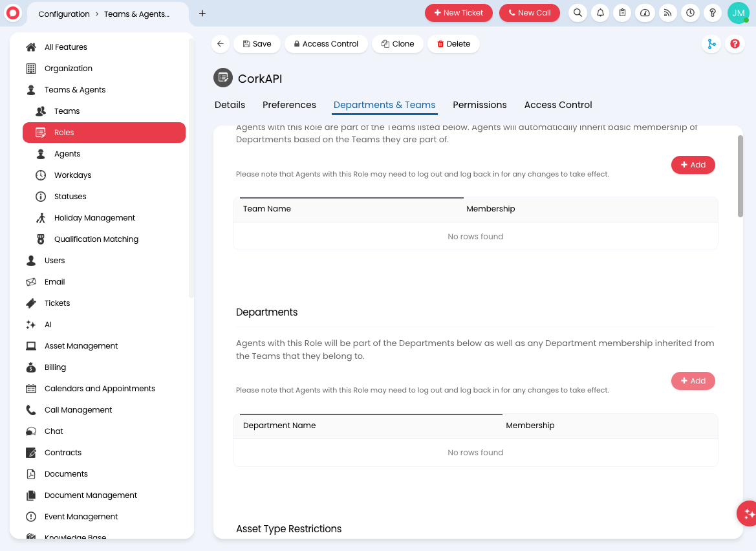Open Teams under Teams & Agents

coord(103,111)
